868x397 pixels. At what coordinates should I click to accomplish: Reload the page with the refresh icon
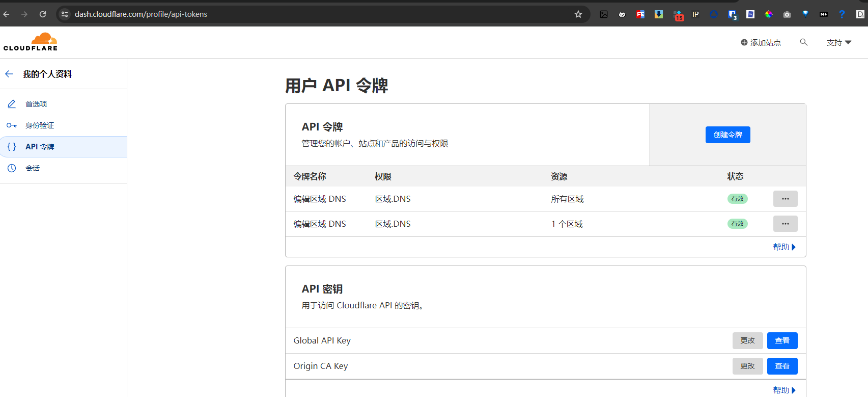(x=43, y=14)
